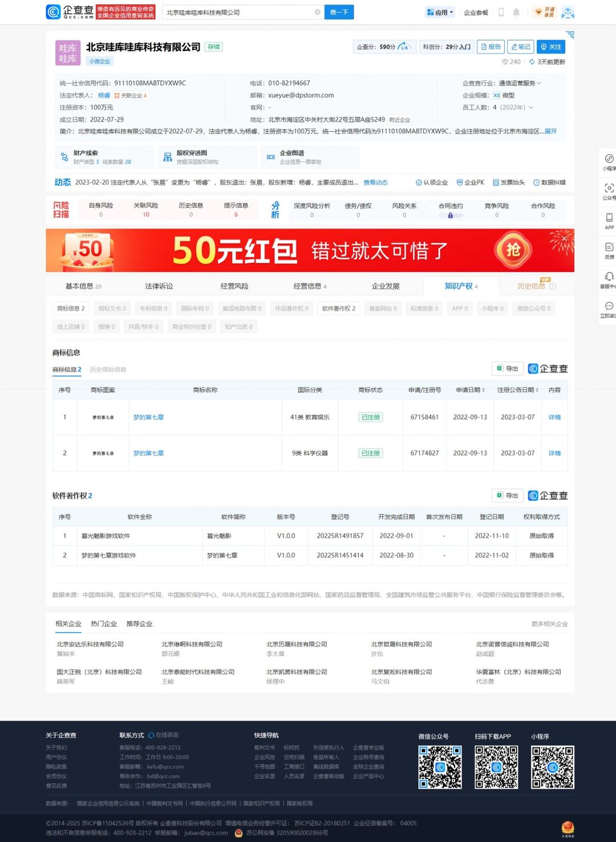Click 认领企业 shield icon link
The image size is (616, 842).
coord(432,183)
